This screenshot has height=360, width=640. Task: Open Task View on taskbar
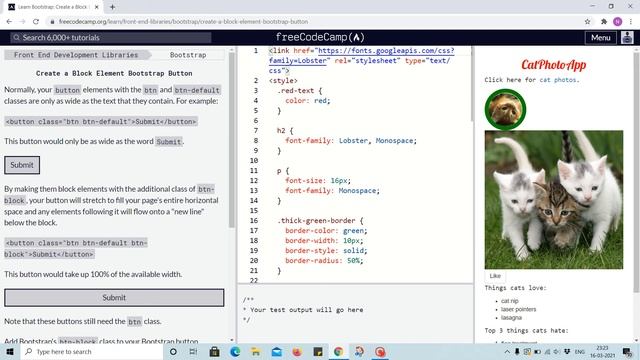[x=193, y=351]
